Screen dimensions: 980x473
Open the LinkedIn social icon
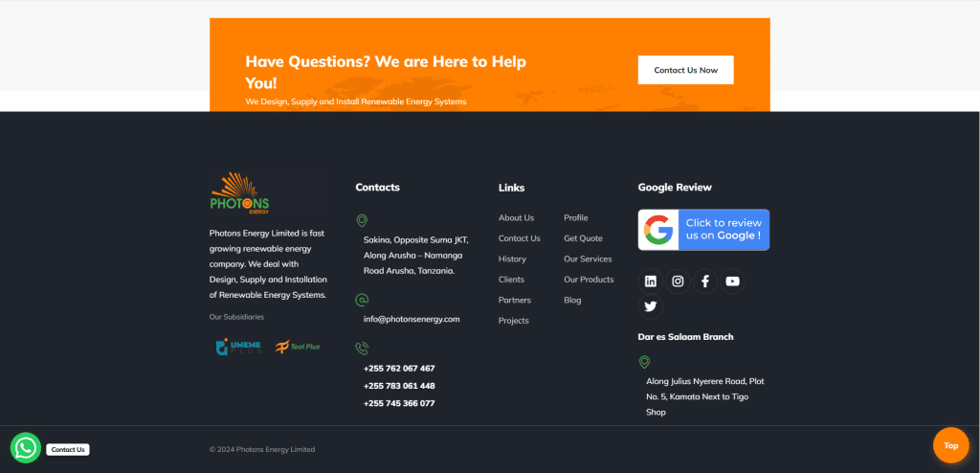650,282
